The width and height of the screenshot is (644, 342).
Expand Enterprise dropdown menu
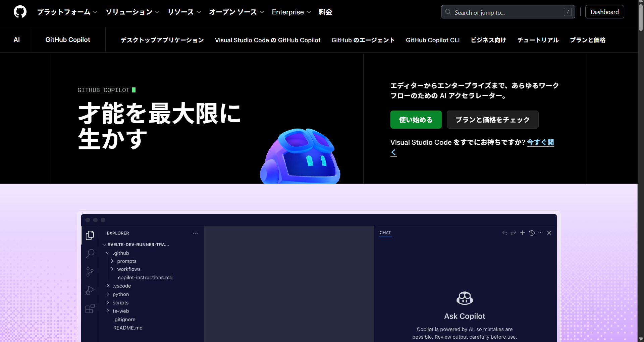click(x=291, y=12)
